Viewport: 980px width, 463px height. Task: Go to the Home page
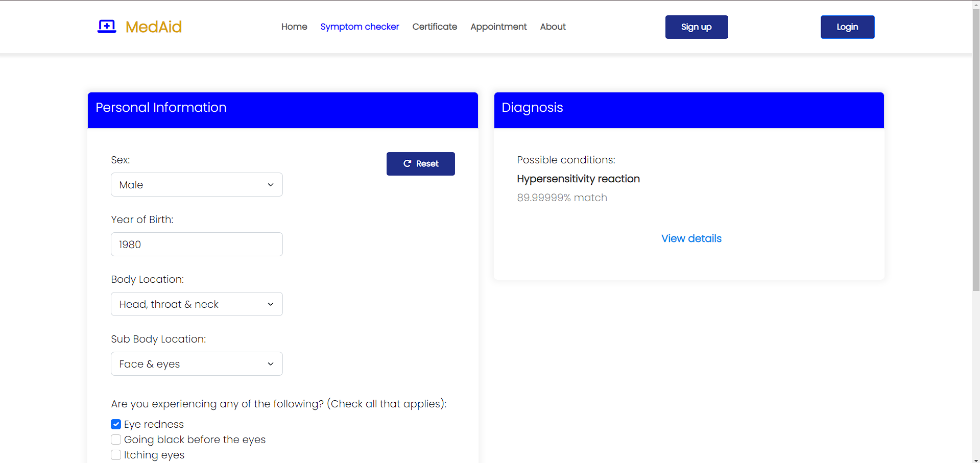pos(294,27)
